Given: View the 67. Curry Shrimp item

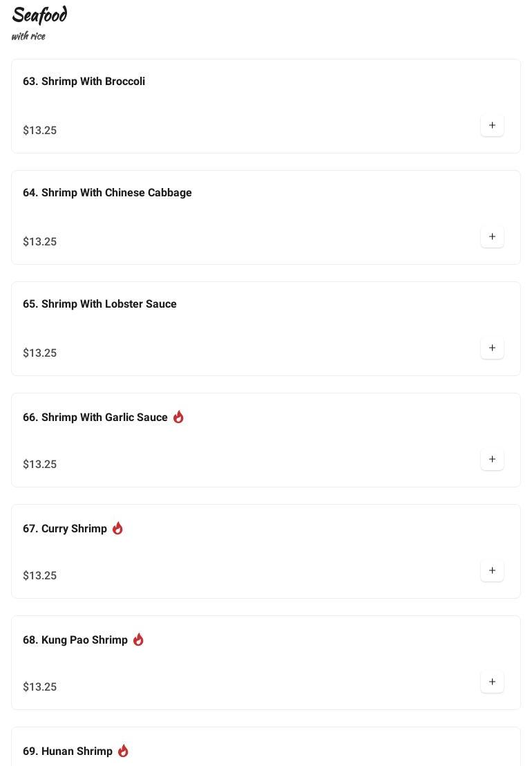Looking at the screenshot, I should tap(65, 529).
